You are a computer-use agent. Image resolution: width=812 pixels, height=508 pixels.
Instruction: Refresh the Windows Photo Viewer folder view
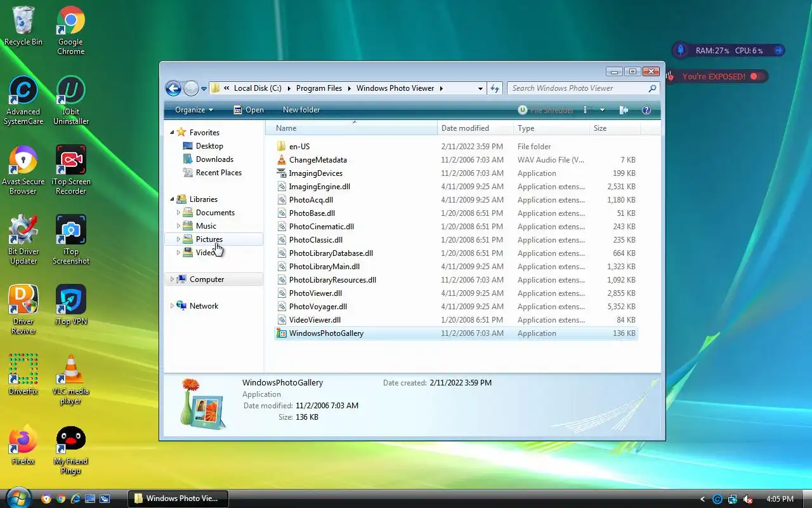click(x=495, y=88)
